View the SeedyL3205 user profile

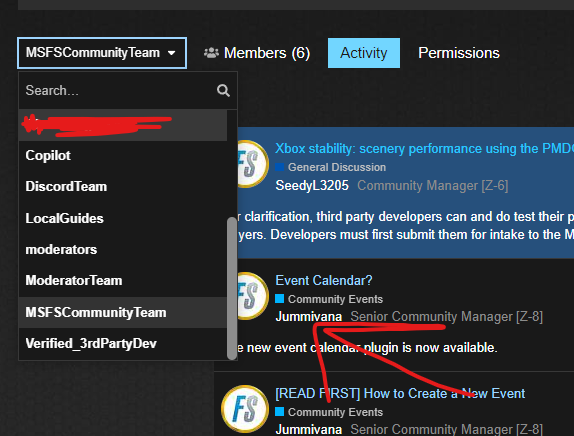[312, 186]
